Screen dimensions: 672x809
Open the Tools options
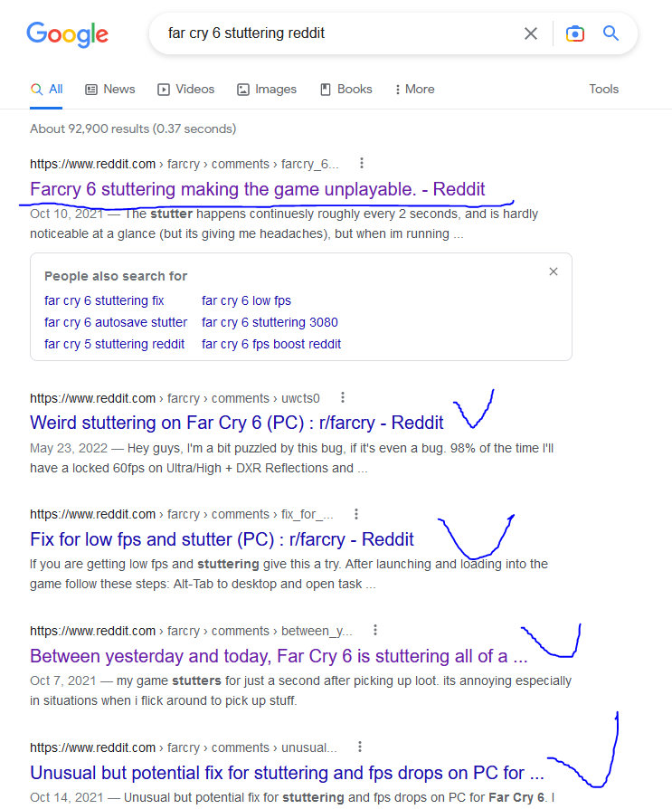pos(603,89)
